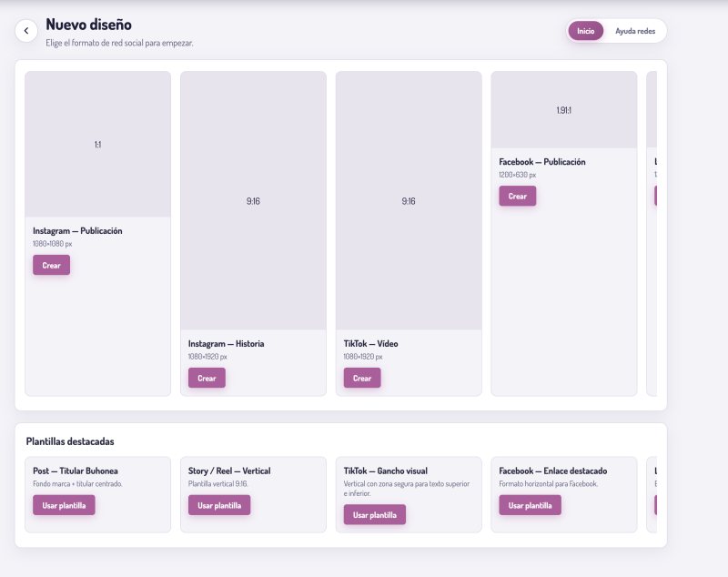Select the Inicio tab
This screenshot has width=728, height=577.
(x=585, y=31)
